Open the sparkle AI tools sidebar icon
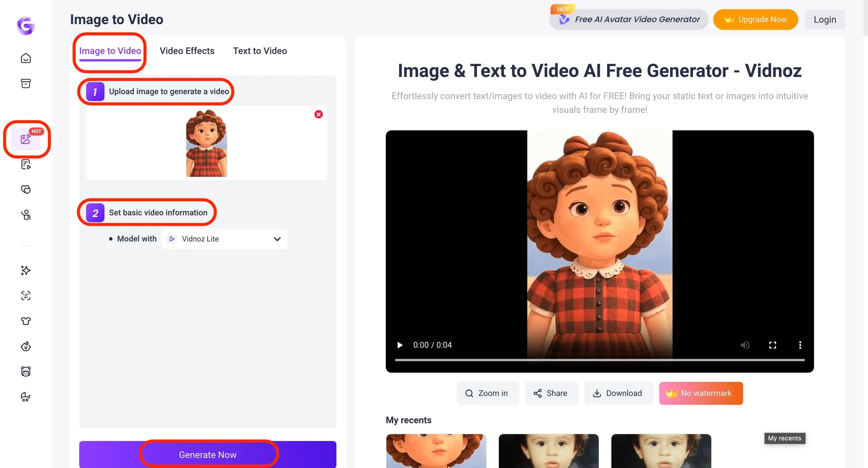 click(26, 270)
